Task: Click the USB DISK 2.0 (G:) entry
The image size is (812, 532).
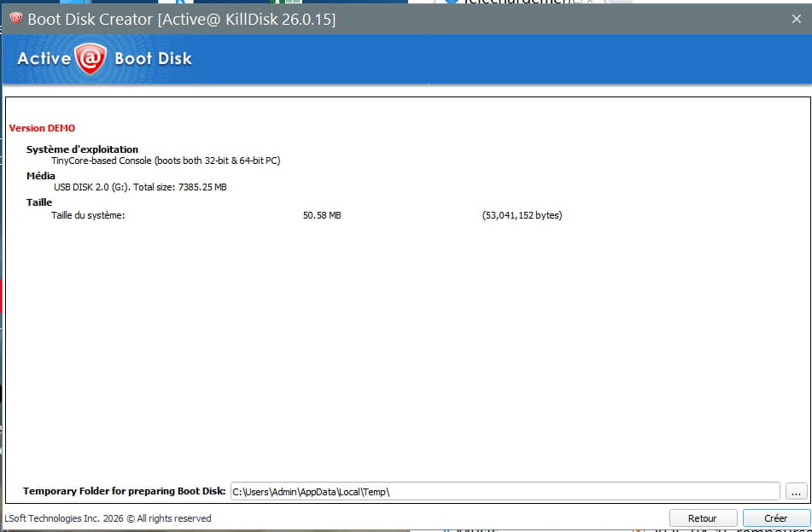Action: [140, 187]
